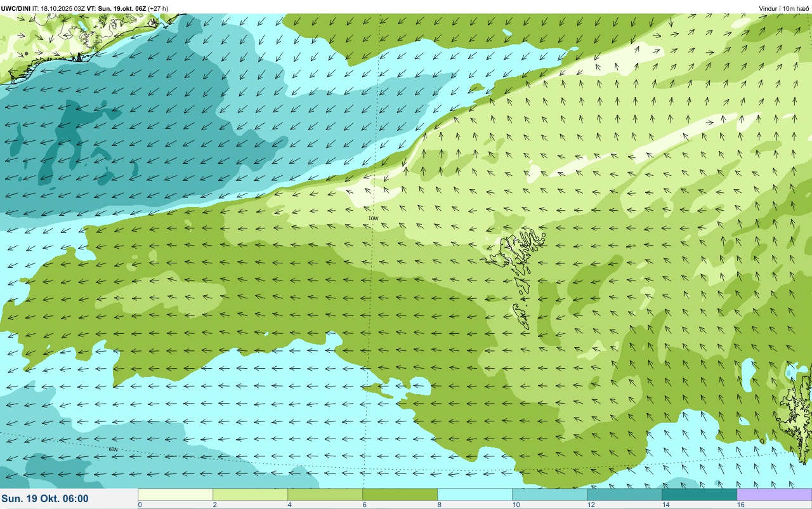Click the 0–2 m/s pale yellow legend swatch
This screenshot has width=812, height=509.
point(176,494)
